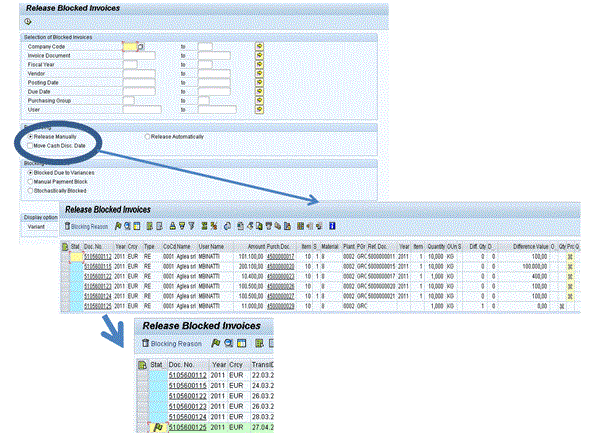This screenshot has height=437, width=600.
Task: Select Blocked Due to Variances option
Action: pos(30,173)
